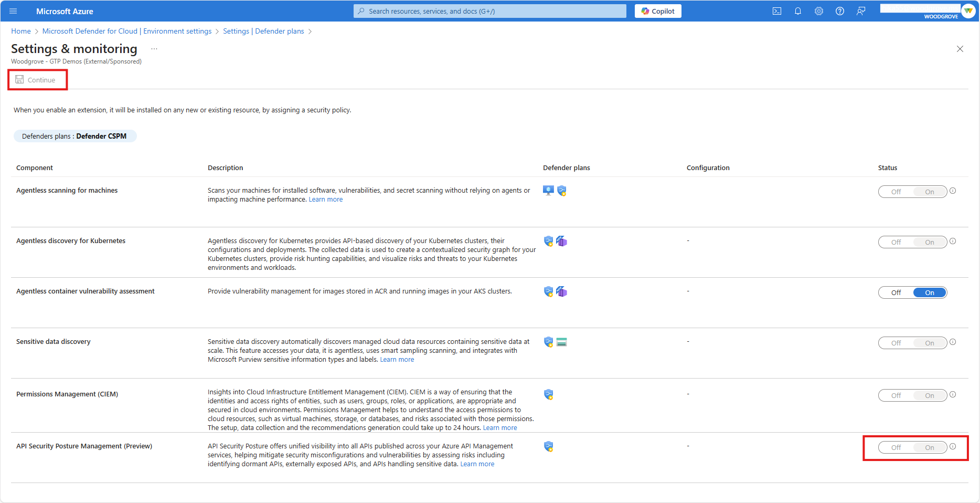Turn Off Agentless scanning for machines
The image size is (980, 503).
[896, 192]
